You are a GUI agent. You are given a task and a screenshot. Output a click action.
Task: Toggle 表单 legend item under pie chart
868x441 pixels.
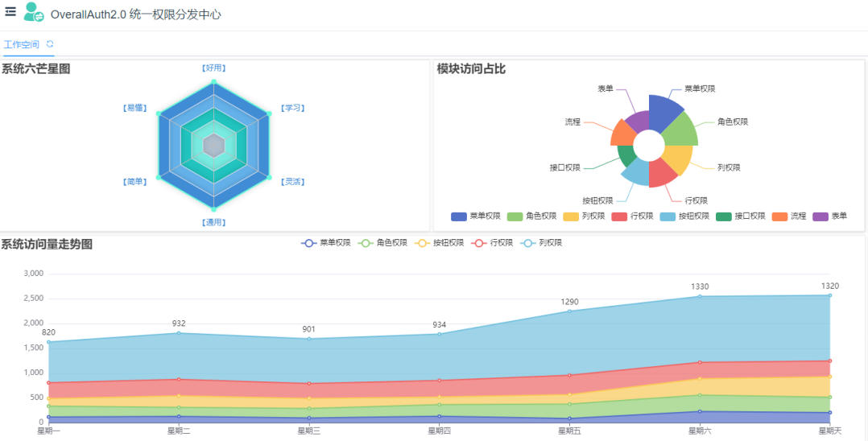tap(830, 216)
